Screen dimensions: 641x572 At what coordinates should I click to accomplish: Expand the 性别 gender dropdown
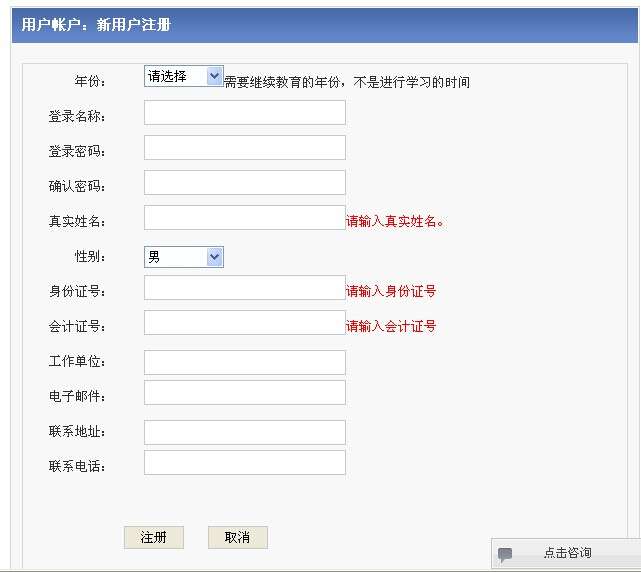(183, 257)
